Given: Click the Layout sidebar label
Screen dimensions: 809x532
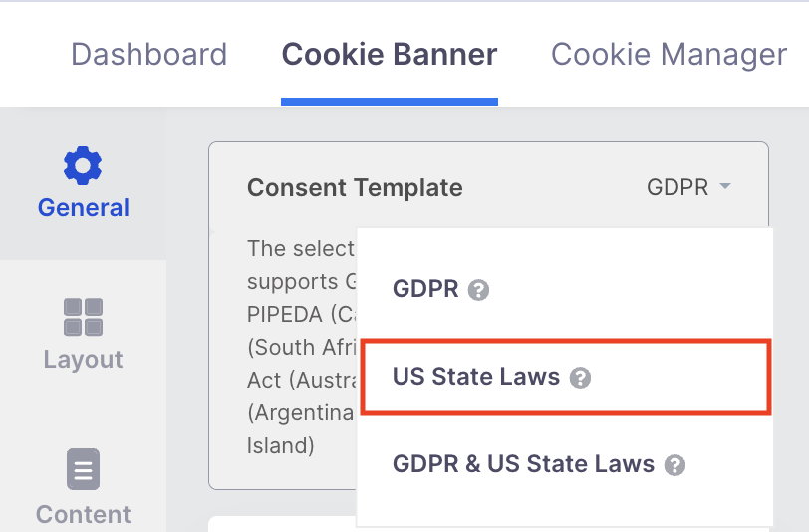Looking at the screenshot, I should tap(83, 359).
